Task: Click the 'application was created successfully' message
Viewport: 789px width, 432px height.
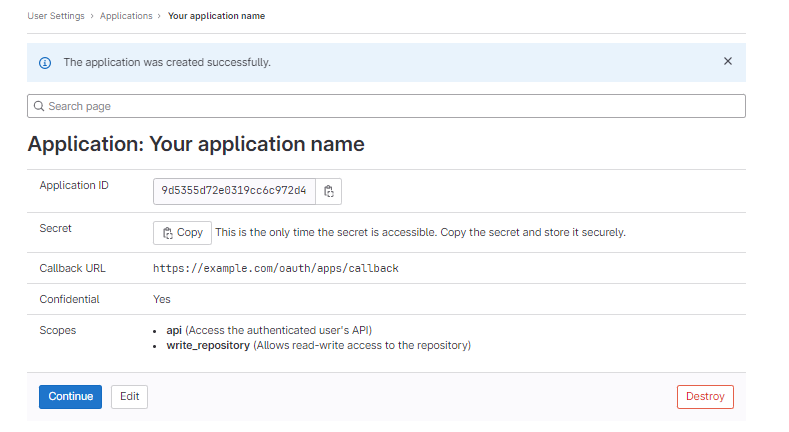Action: pos(167,62)
